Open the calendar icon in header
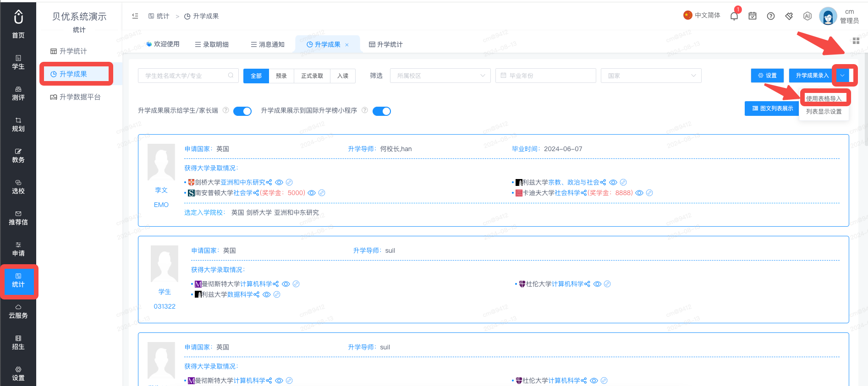 click(753, 16)
